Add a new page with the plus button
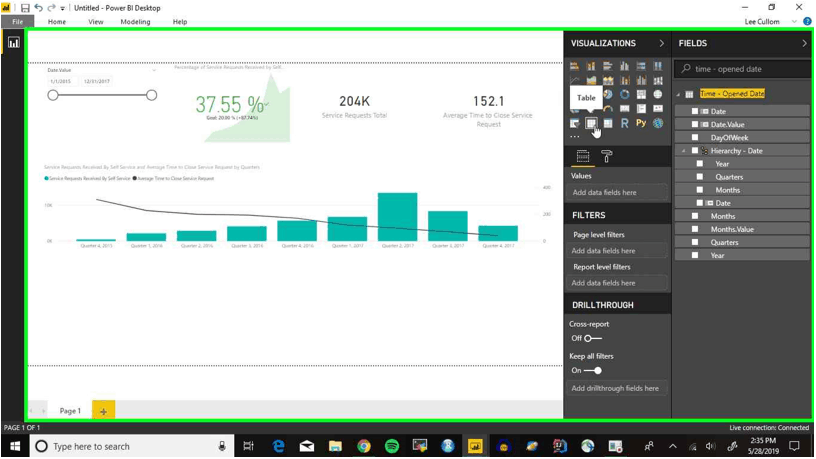The height and width of the screenshot is (459, 816). tap(103, 411)
